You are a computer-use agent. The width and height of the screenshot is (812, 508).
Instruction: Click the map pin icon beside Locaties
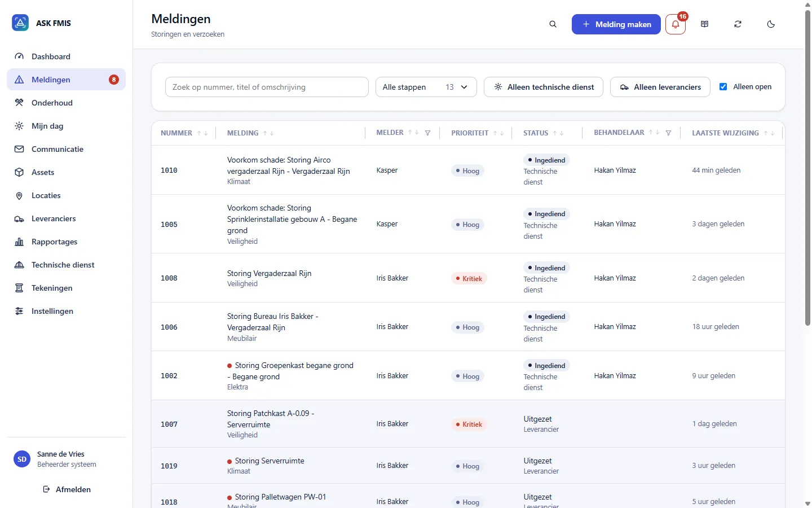19,195
